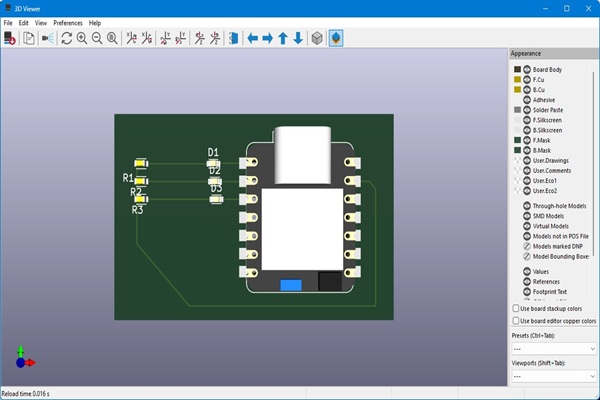Screen dimensions: 600x400
Task: Click the blue component on the module
Action: click(291, 285)
